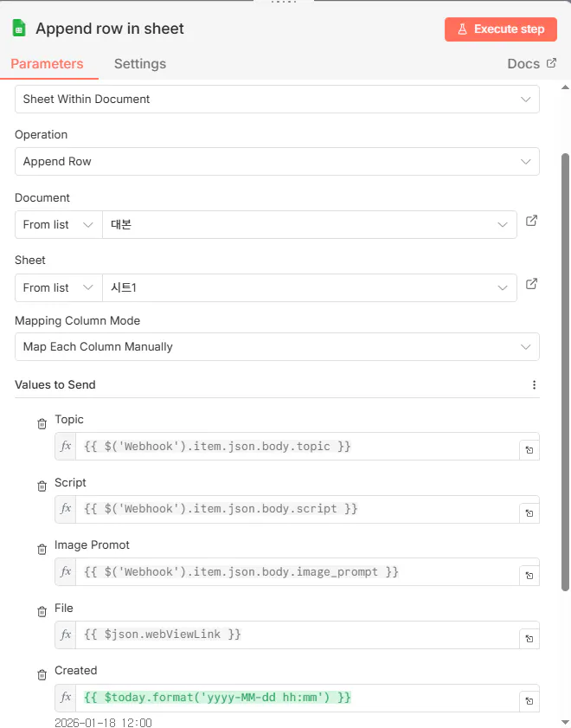Remove the Image Promot field via trash icon
The image size is (571, 728).
[42, 550]
